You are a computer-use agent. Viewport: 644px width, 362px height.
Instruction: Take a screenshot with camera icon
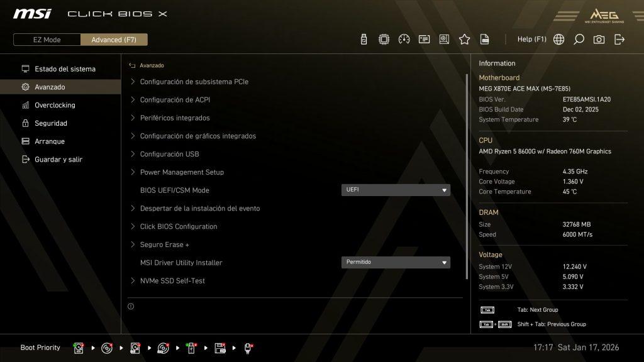click(599, 40)
